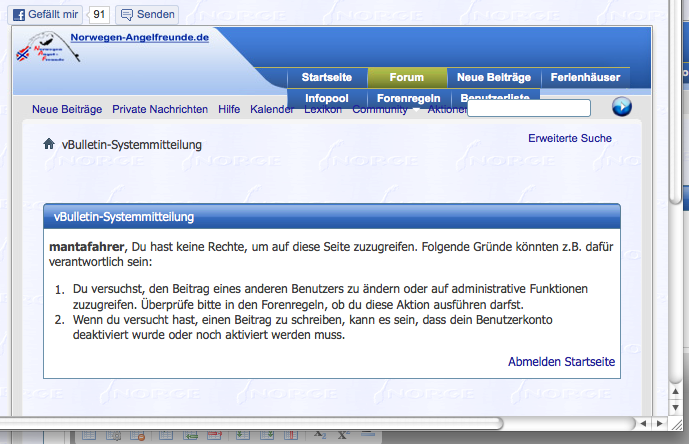Viewport: 689px width, 444px height.
Task: Click the Startseite link in message box
Action: click(x=588, y=362)
